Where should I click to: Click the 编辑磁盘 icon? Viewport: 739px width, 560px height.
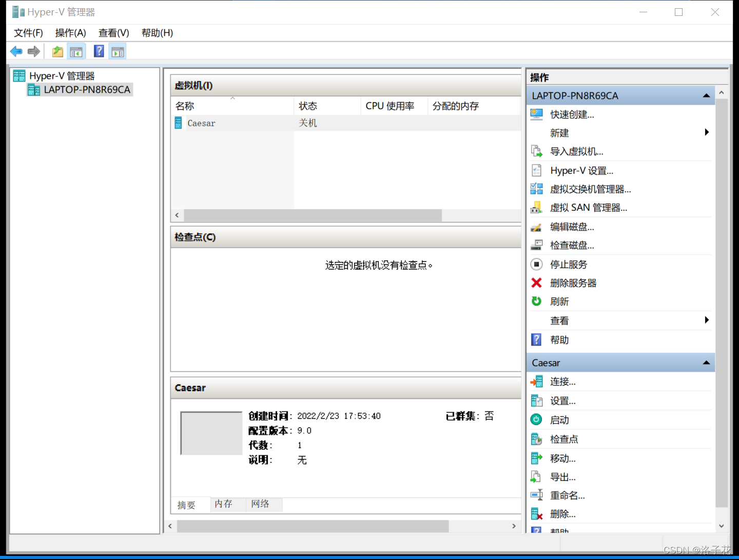tap(536, 227)
